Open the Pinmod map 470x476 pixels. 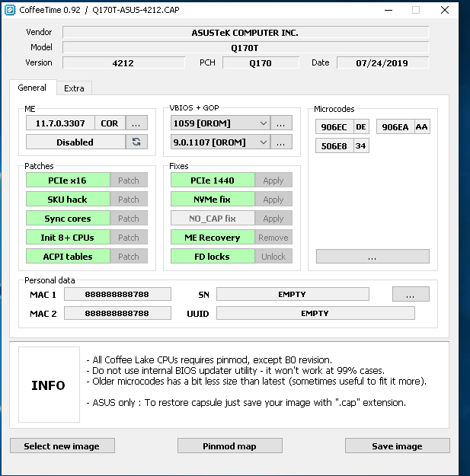click(x=230, y=446)
